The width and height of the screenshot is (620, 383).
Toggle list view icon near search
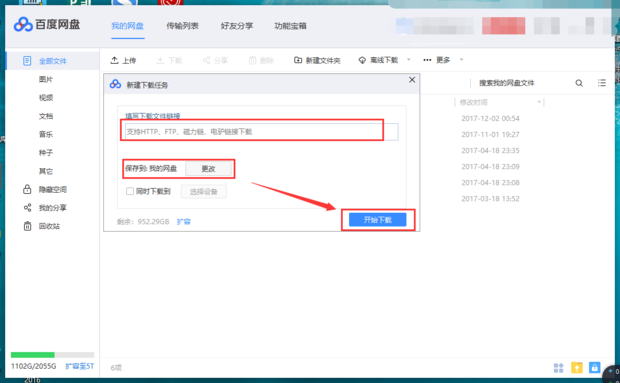coord(601,83)
